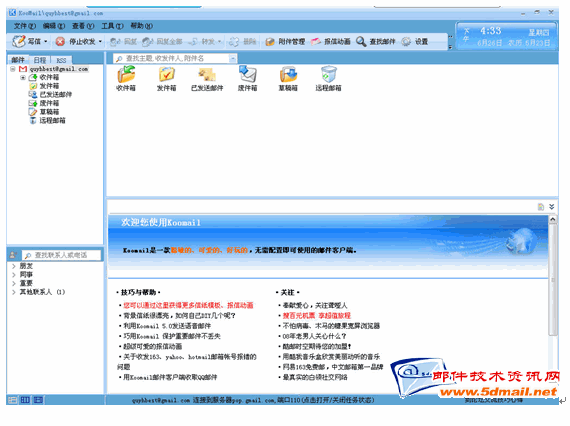Open the search filter dropdown arrow
Image resolution: width=570 pixels, height=426 pixels.
click(x=232, y=59)
